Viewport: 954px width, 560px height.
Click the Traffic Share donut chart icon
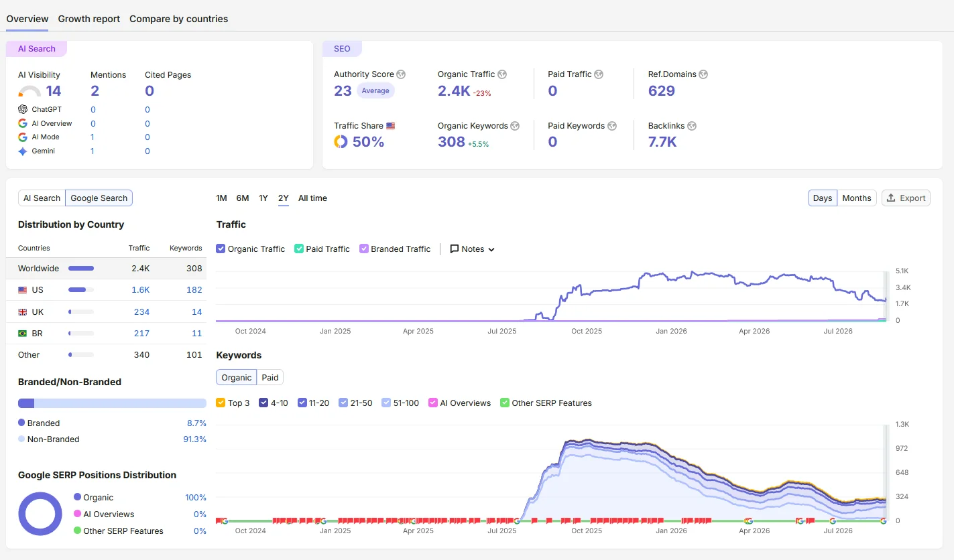(341, 142)
